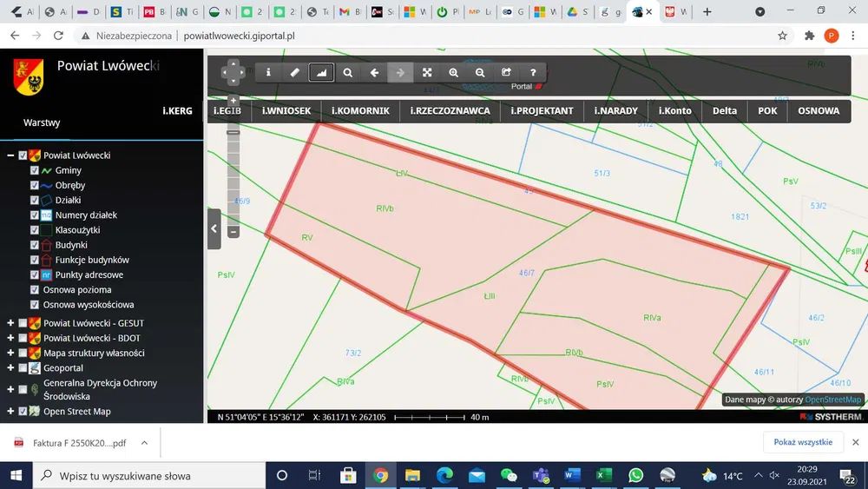Go to previous map view arrow
Image resolution: width=868 pixels, height=489 pixels.
[x=374, y=73]
